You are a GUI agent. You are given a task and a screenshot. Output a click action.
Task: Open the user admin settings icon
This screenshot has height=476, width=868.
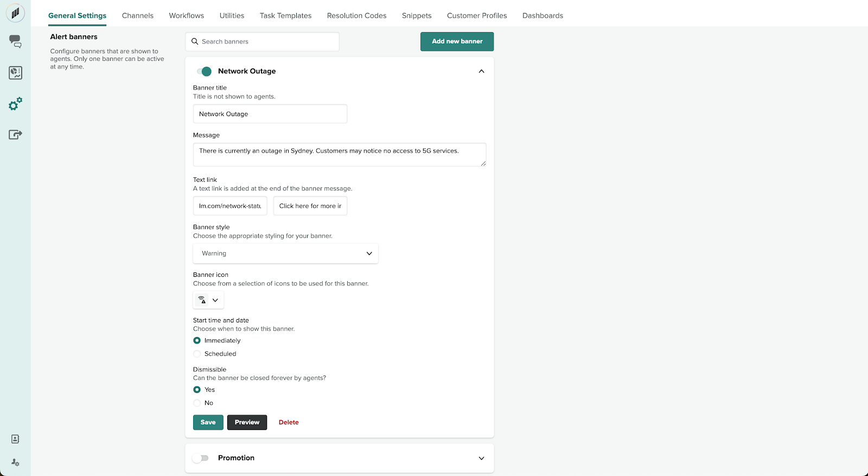pyautogui.click(x=15, y=462)
